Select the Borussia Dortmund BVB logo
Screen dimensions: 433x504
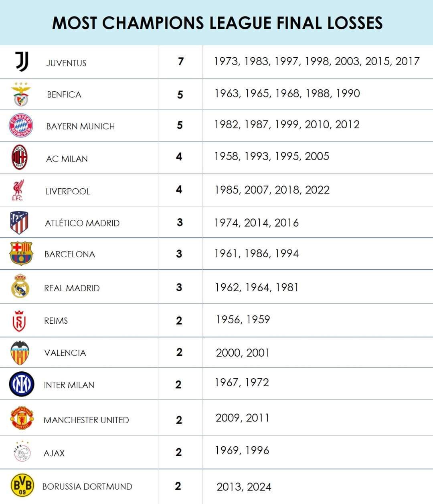(x=22, y=486)
